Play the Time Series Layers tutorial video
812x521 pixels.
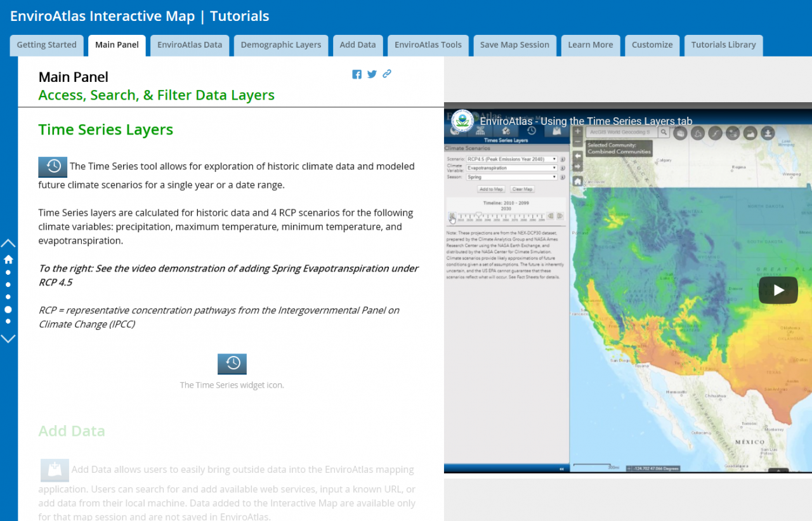778,289
